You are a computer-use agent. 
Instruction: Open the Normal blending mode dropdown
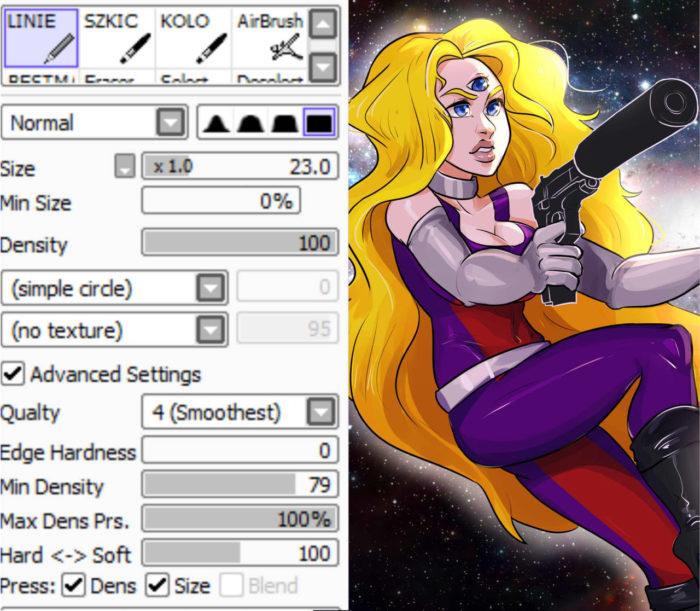pyautogui.click(x=95, y=122)
